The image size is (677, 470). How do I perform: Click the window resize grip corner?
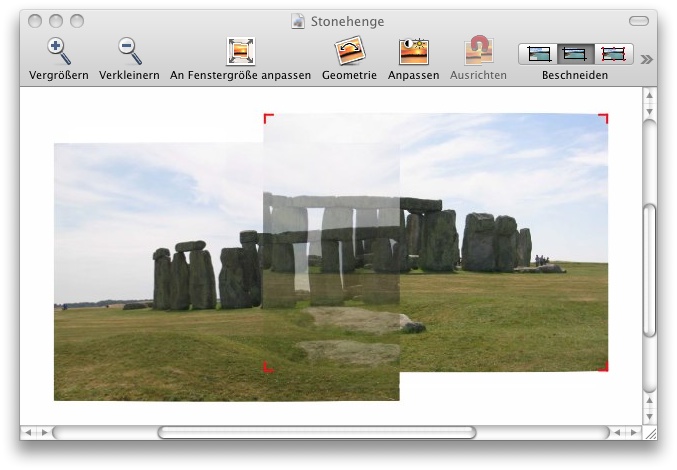coord(650,433)
